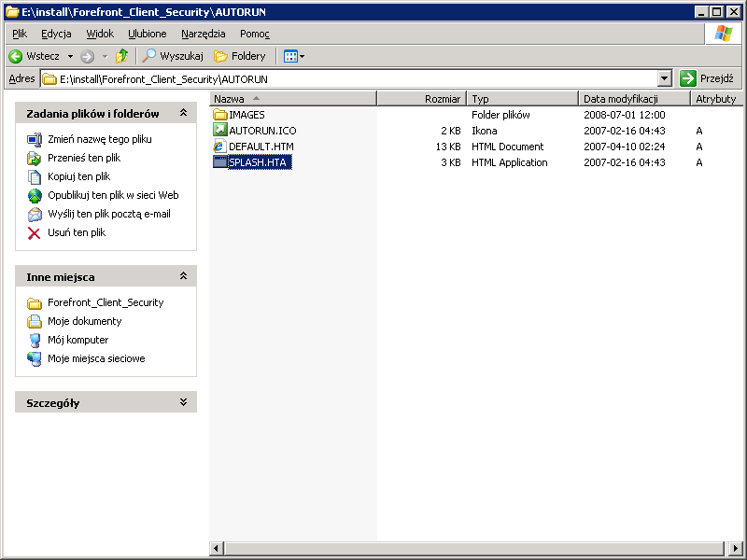This screenshot has width=747, height=560.
Task: Select the DEFAULT.HTM file name
Action: pos(261,147)
